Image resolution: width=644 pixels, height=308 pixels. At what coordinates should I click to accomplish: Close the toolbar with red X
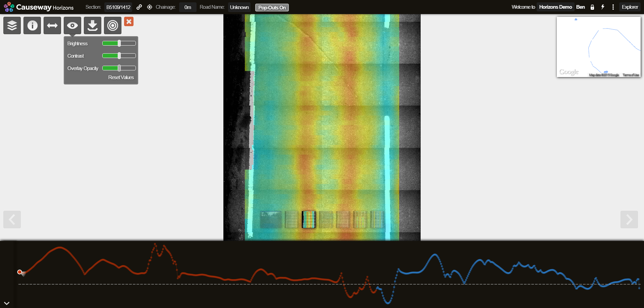(x=129, y=21)
